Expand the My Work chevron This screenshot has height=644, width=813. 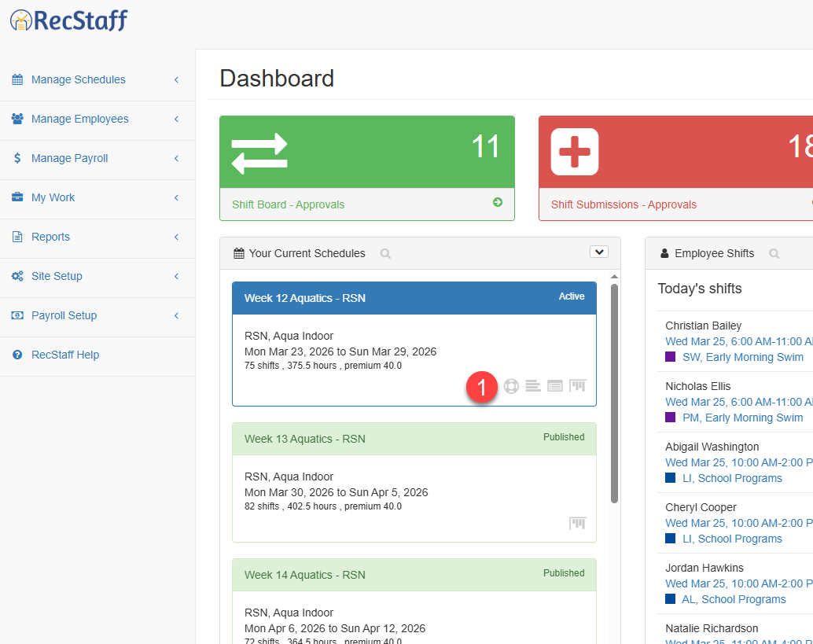click(x=176, y=198)
